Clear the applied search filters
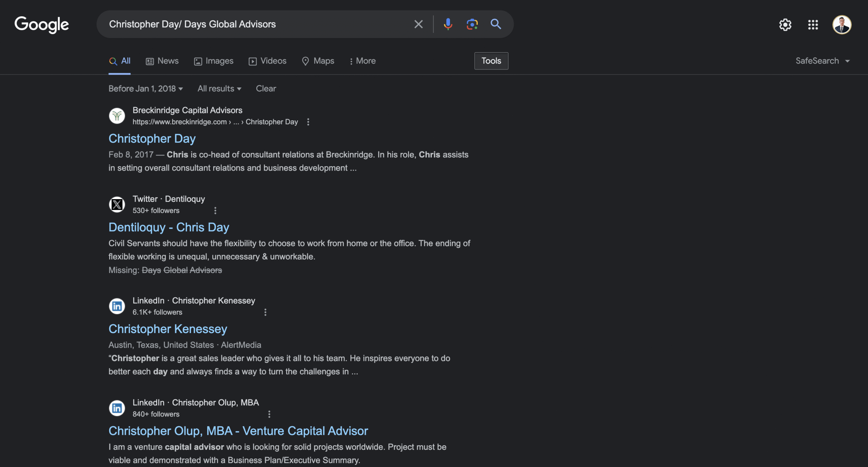This screenshot has height=467, width=868. [x=266, y=89]
